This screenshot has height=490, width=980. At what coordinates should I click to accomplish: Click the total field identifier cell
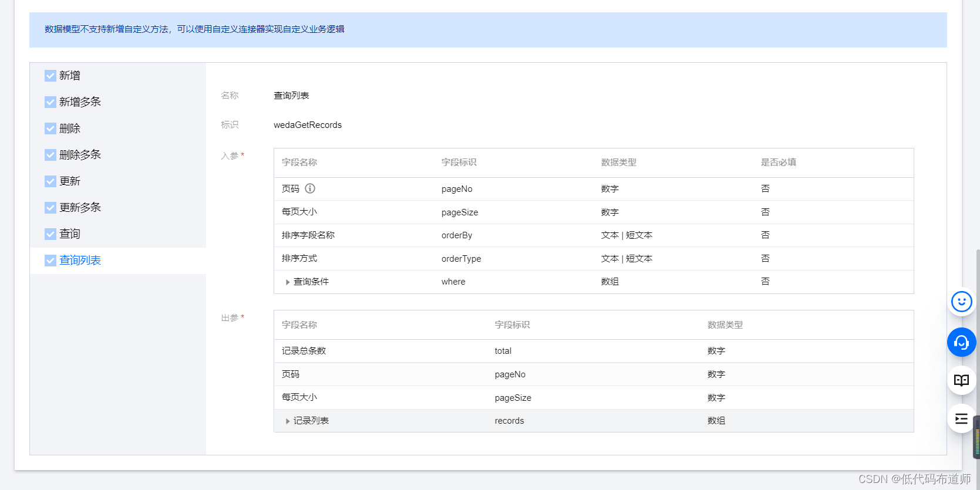click(x=503, y=351)
